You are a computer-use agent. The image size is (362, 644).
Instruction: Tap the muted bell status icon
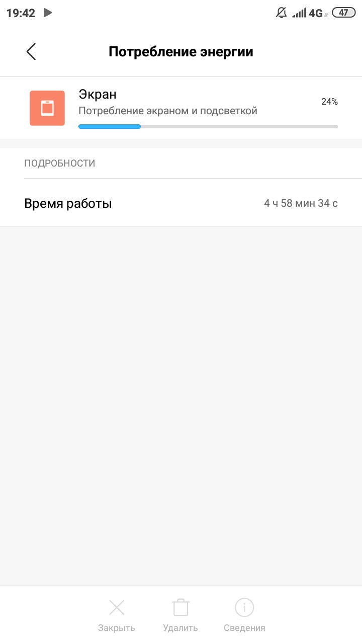282,13
